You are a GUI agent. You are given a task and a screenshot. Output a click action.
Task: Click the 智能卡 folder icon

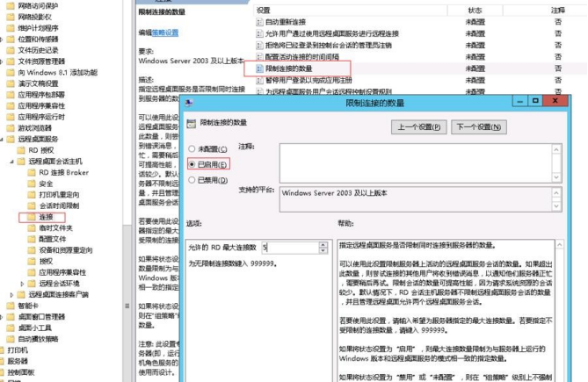tap(11, 306)
